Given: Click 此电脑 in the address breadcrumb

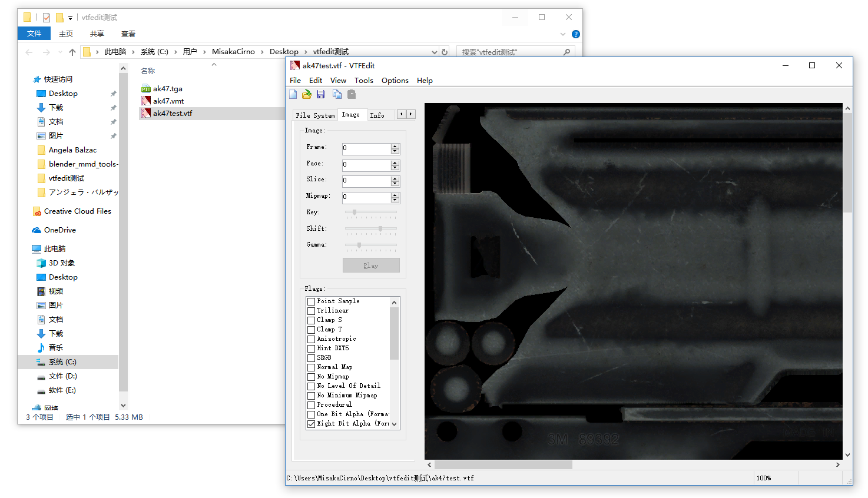Looking at the screenshot, I should point(115,52).
